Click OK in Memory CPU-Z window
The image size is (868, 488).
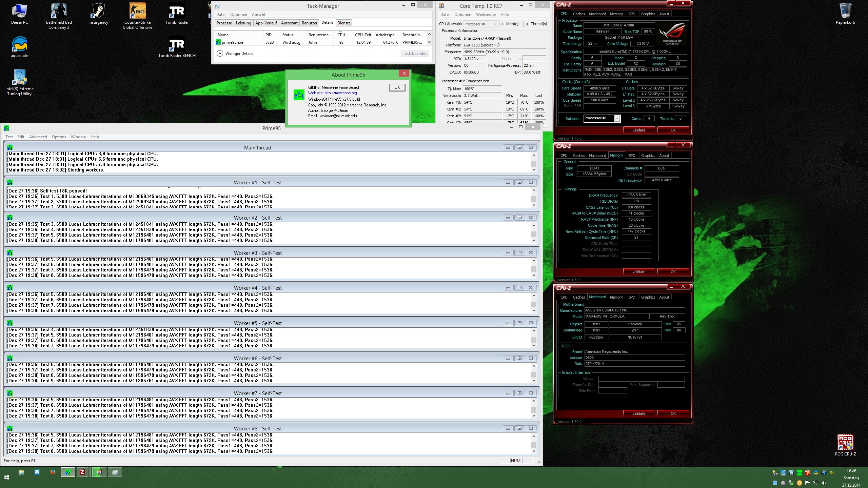[x=673, y=272]
